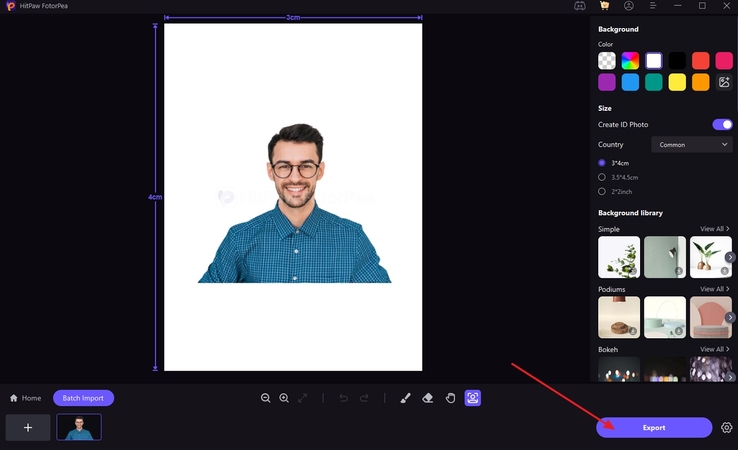Select the man portrait thumbnail in filmstrip
Image resolution: width=738 pixels, height=450 pixels.
pyautogui.click(x=79, y=427)
